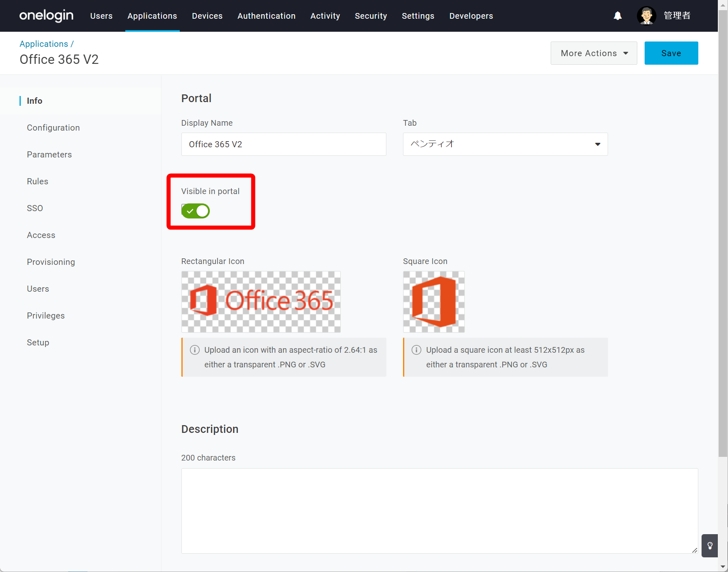Click the admin user avatar picture
728x572 pixels.
point(646,16)
